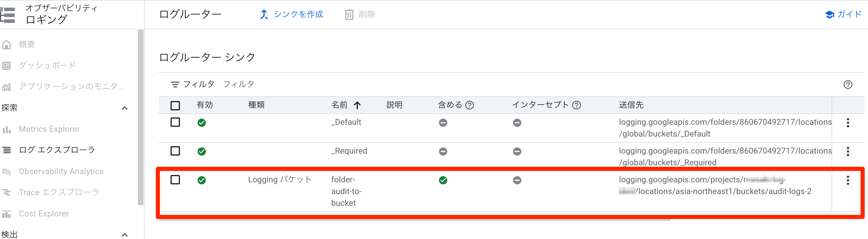Open ログ エクスプローラ in the sidebar
Viewport: 868px width, 239px height.
pyautogui.click(x=57, y=150)
